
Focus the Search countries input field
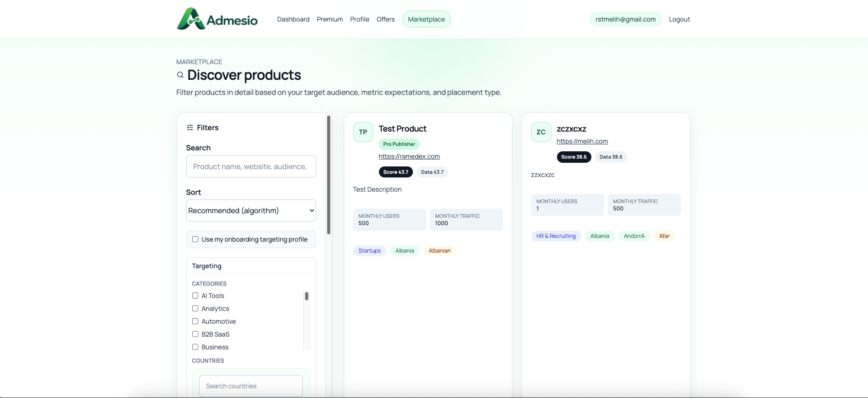251,386
